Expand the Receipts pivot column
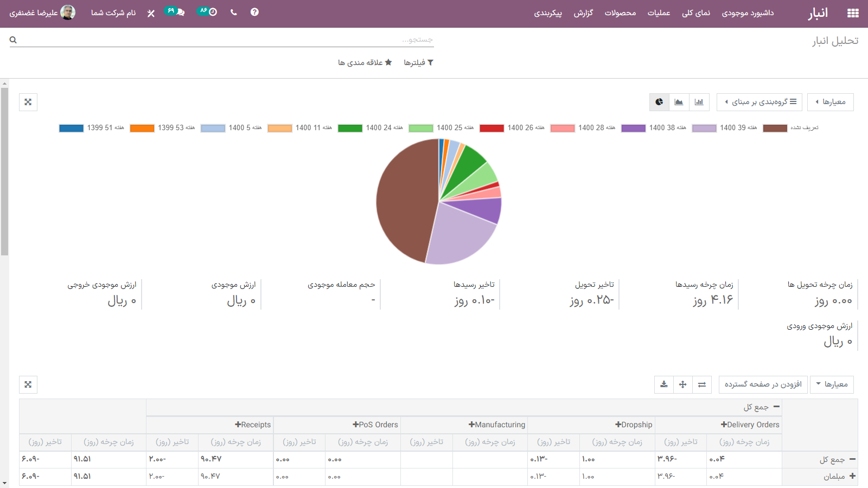This screenshot has width=868, height=488. (x=253, y=425)
